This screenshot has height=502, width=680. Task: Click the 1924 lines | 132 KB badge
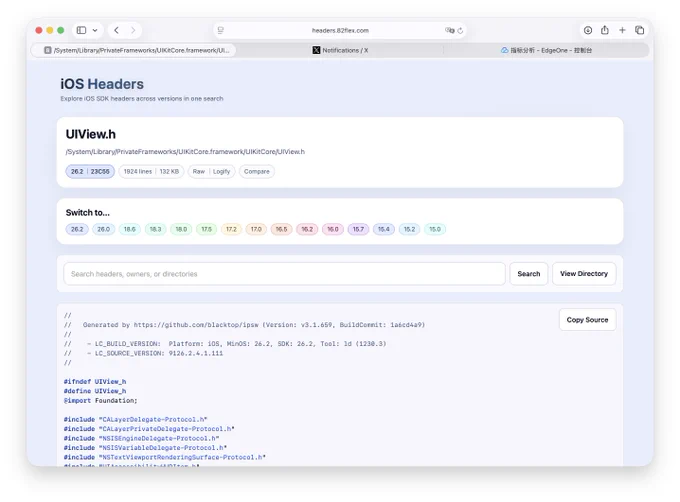pyautogui.click(x=151, y=171)
